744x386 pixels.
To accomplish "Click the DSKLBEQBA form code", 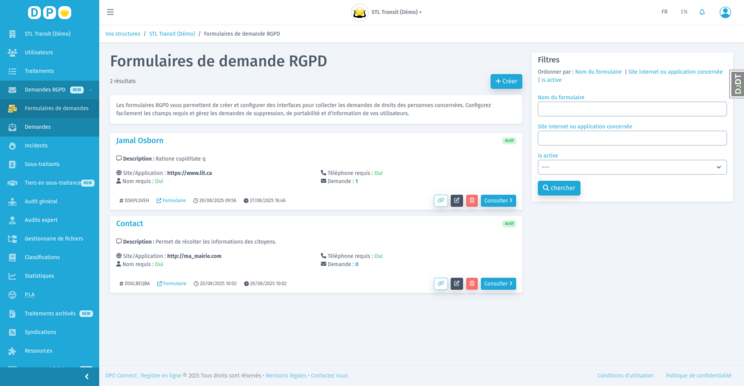I will point(135,284).
